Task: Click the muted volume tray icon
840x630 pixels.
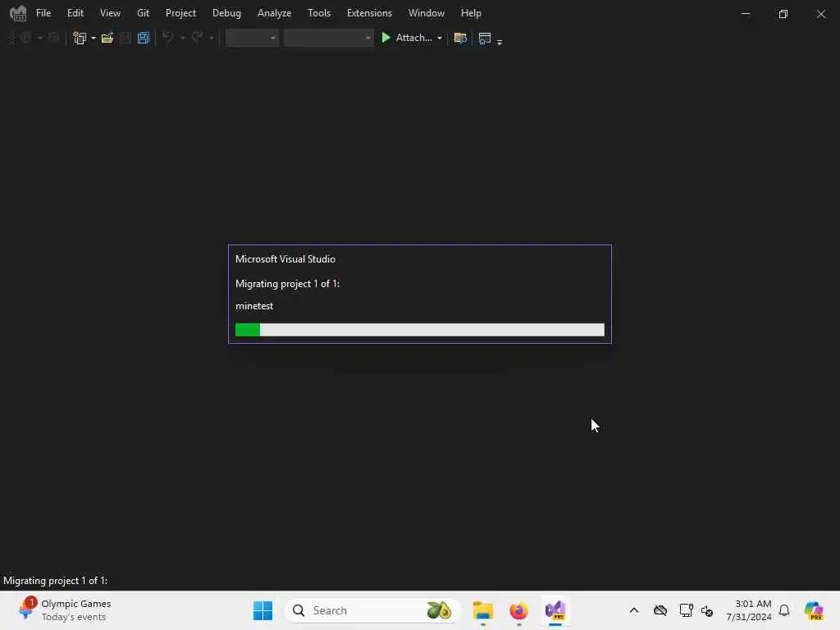Action: [706, 610]
